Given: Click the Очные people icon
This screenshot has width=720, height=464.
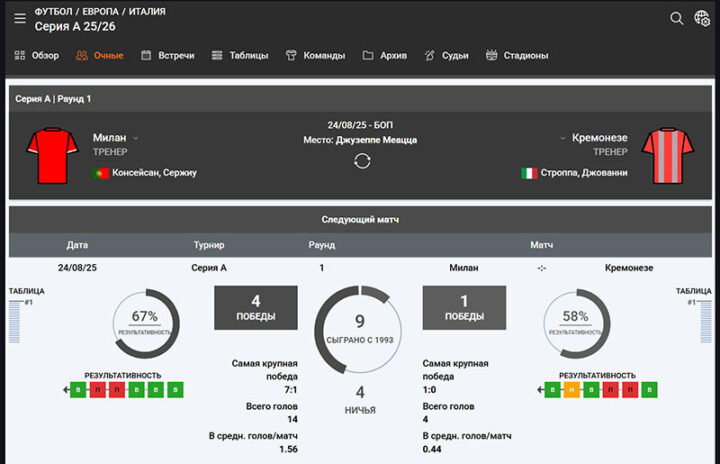Looking at the screenshot, I should click(82, 55).
